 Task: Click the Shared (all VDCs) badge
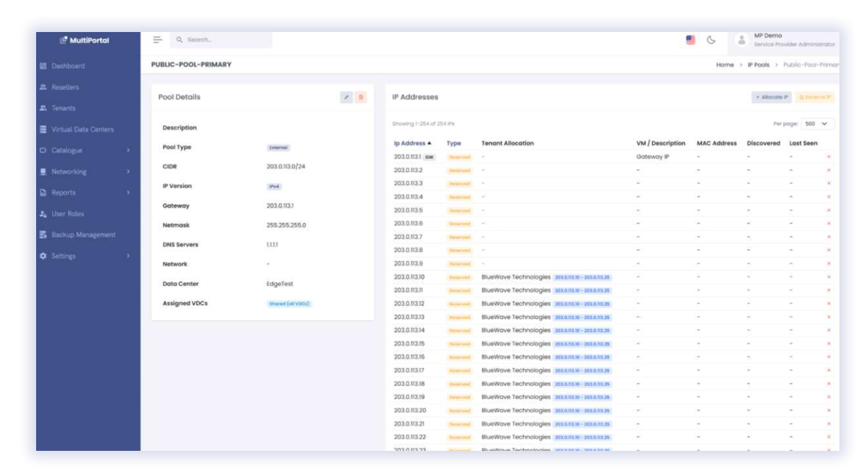tap(289, 304)
